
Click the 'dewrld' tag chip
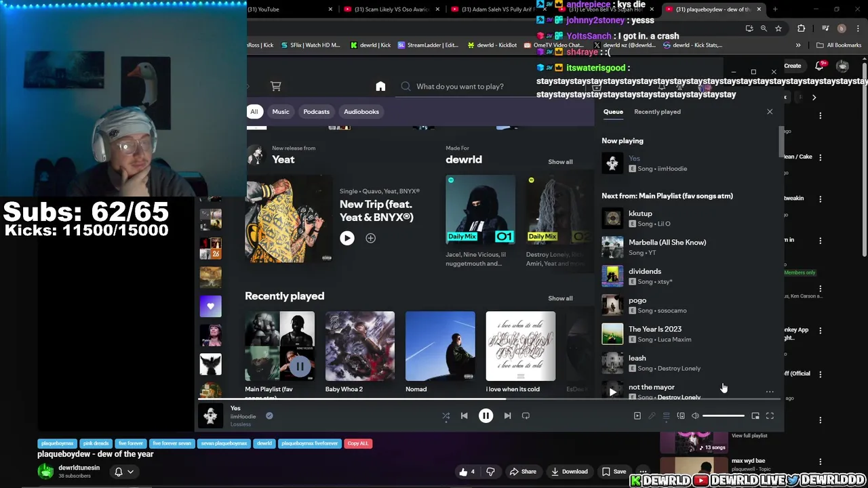pos(264,443)
